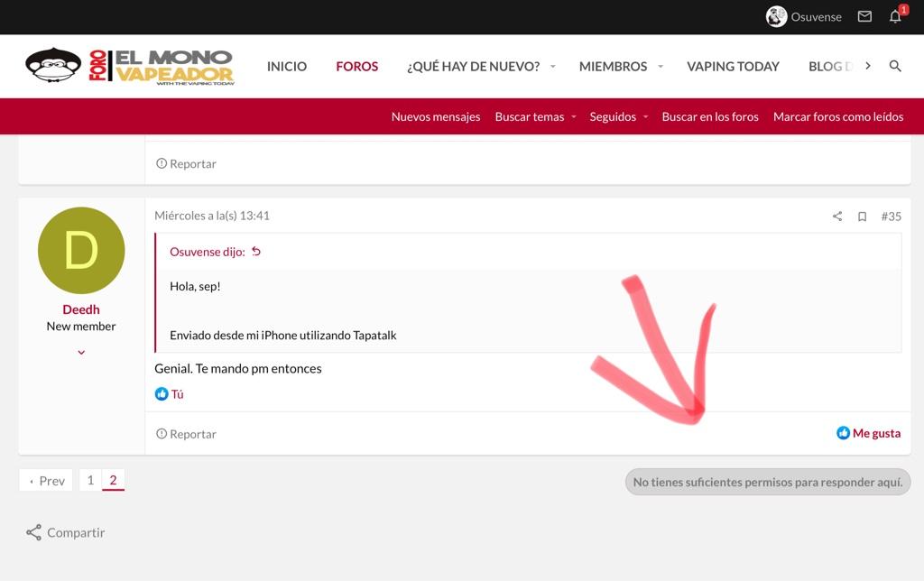Open the inbox envelope icon
Image resolution: width=924 pixels, height=581 pixels.
coord(864,17)
